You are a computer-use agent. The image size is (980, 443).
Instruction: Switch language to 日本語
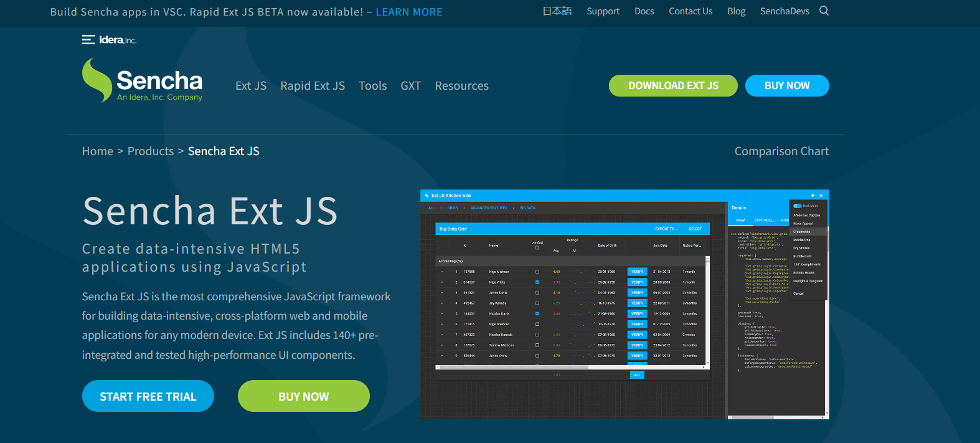point(557,11)
